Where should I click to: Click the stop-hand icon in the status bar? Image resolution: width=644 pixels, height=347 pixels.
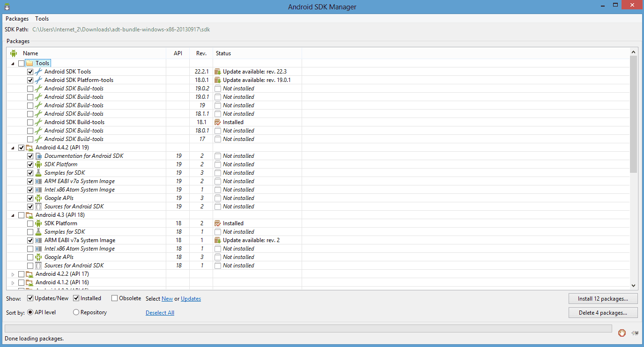(x=622, y=333)
